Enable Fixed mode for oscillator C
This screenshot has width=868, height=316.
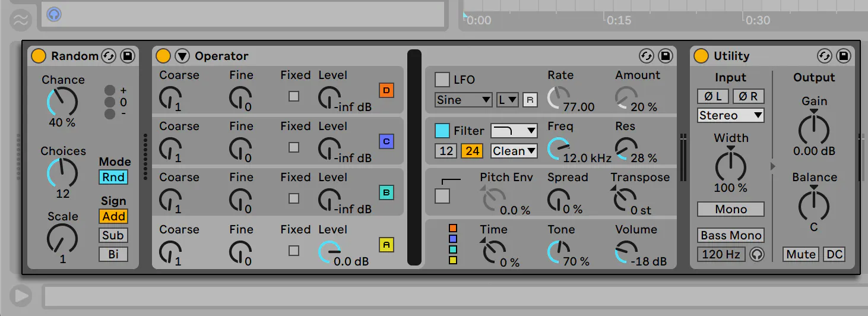294,147
